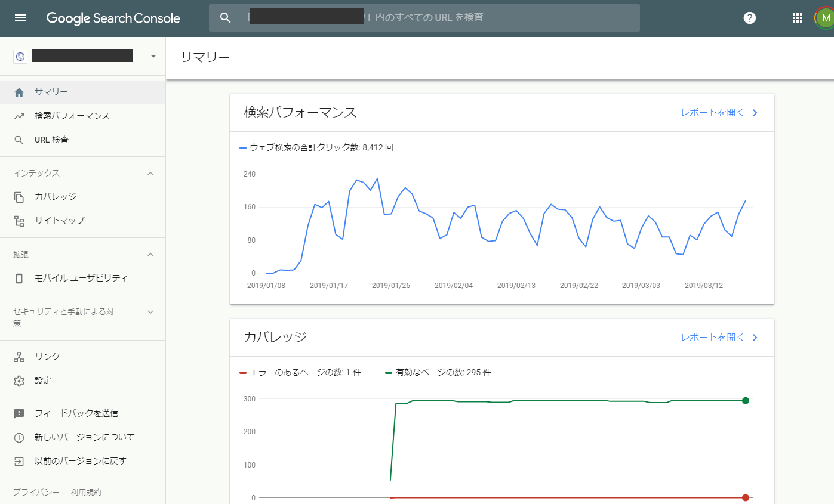Expand セキュリティと手動による対策 section
The width and height of the screenshot is (834, 504).
[x=150, y=311]
